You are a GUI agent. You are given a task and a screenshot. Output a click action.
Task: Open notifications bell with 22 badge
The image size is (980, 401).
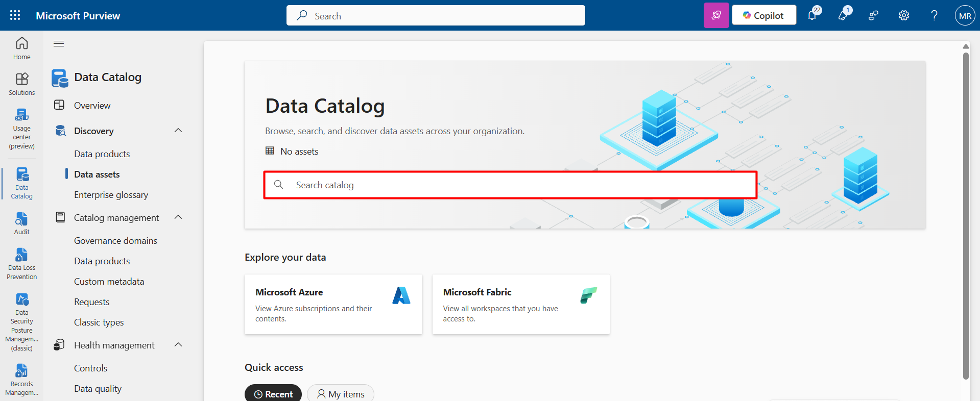[x=813, y=15]
